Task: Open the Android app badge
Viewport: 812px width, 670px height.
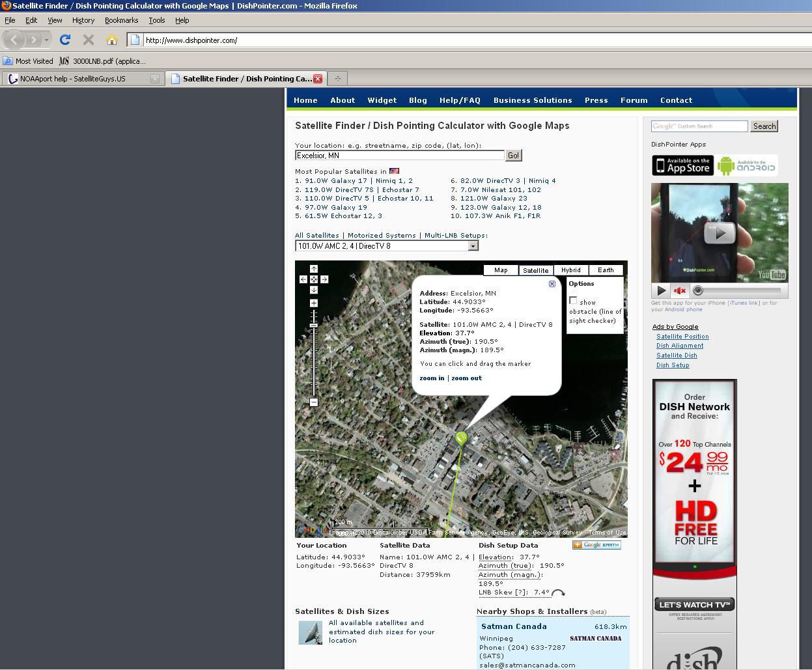Action: click(747, 165)
